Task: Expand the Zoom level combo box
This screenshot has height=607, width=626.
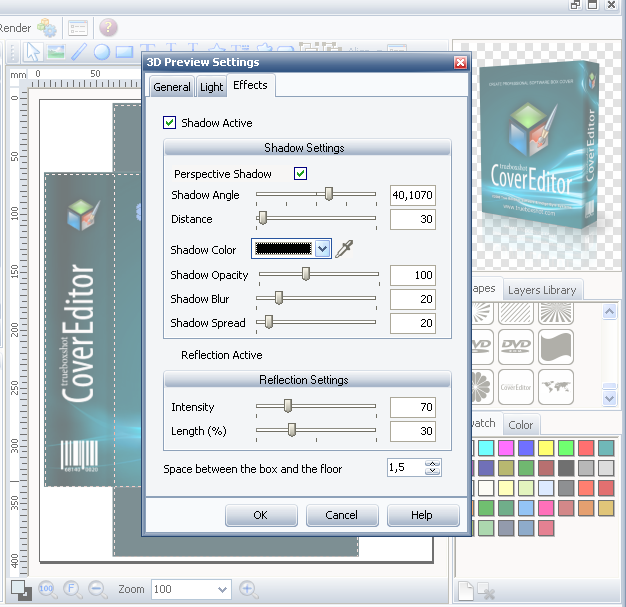Action: point(223,590)
